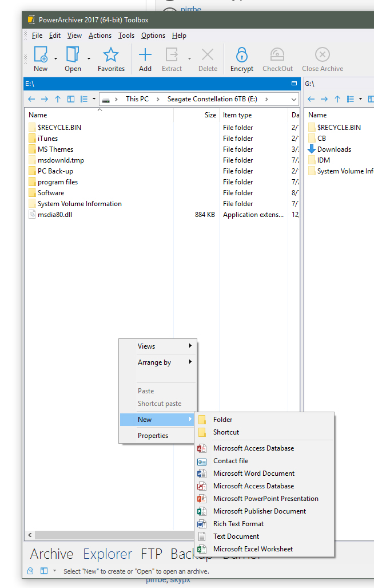
Task: Open the Tools menu
Action: pyautogui.click(x=126, y=35)
